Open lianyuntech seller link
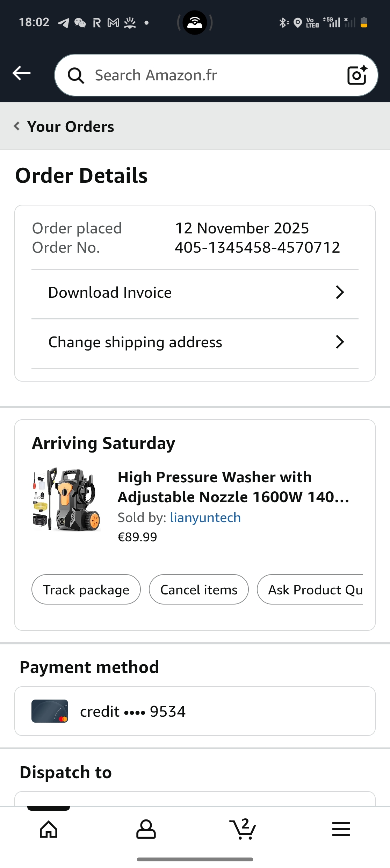Screen dimensions: 390x868 click(x=205, y=518)
